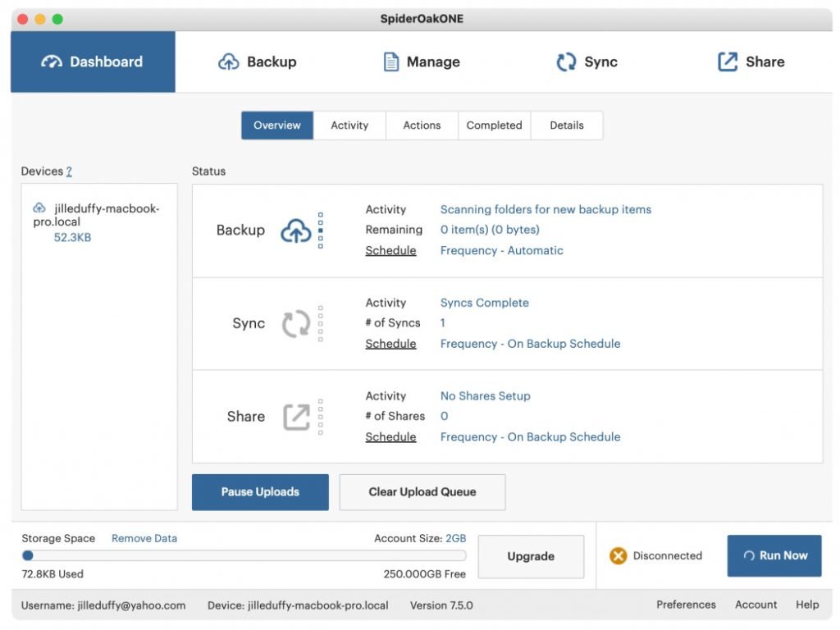Click Share 'Frequency - On Backup Schedule'
Viewport: 840px width, 630px height.
[x=531, y=437]
